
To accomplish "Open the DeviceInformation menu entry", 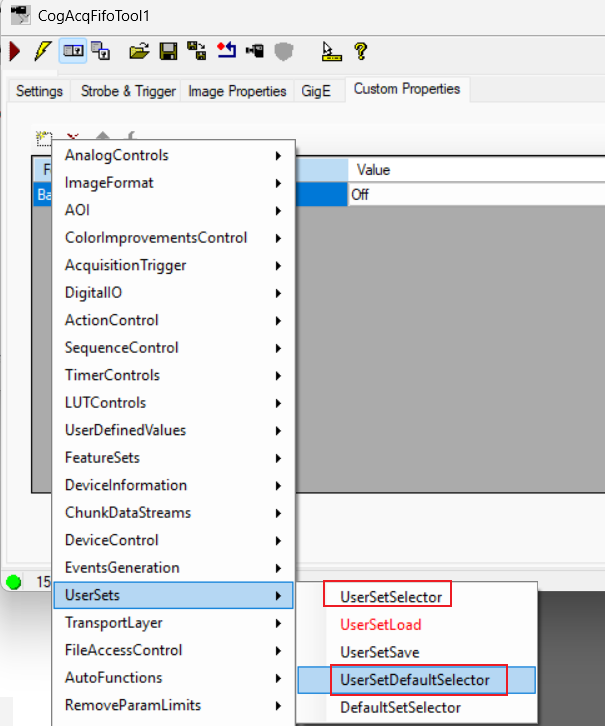I will (174, 485).
